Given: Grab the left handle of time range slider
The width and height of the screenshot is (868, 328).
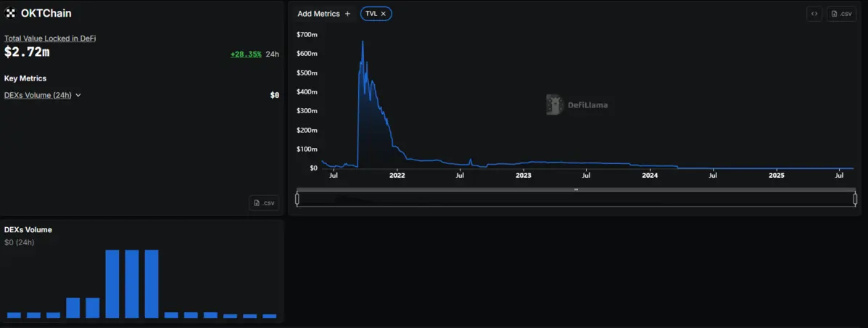Looking at the screenshot, I should pos(297,199).
